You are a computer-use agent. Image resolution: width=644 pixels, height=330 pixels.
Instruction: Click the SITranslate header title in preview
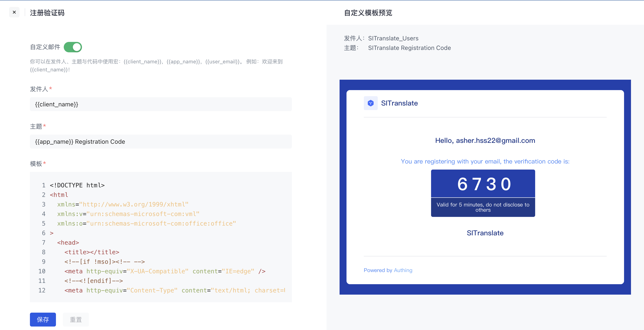tap(399, 103)
